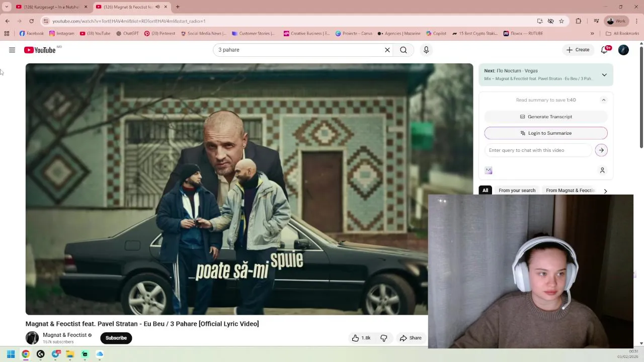Click the purple extension logo icon

pyautogui.click(x=489, y=170)
